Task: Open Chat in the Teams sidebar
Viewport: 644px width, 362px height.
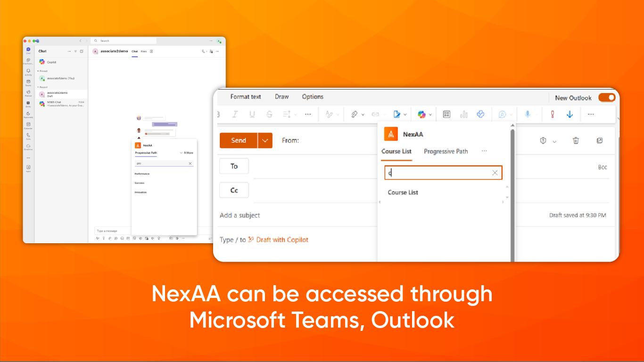Action: pos(28,50)
